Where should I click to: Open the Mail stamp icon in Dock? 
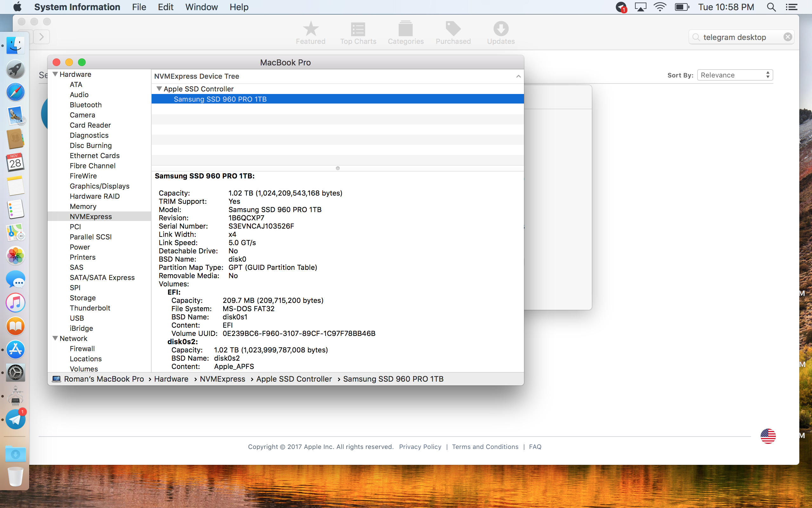[x=16, y=116]
